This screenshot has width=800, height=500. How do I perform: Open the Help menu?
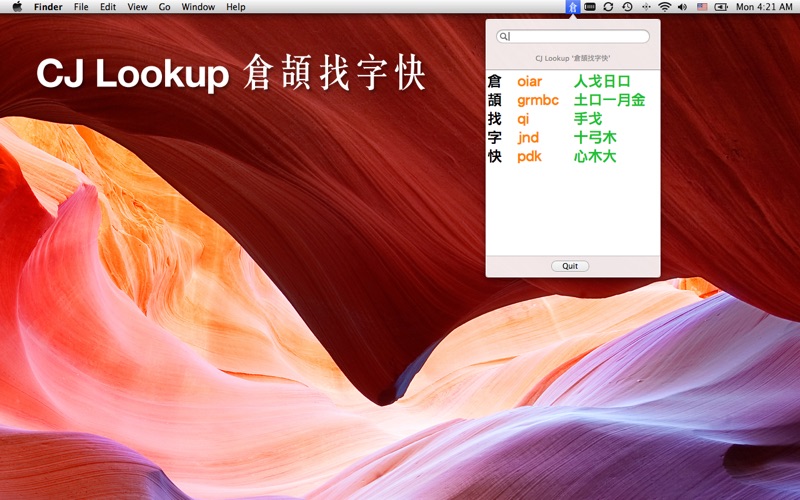[236, 7]
